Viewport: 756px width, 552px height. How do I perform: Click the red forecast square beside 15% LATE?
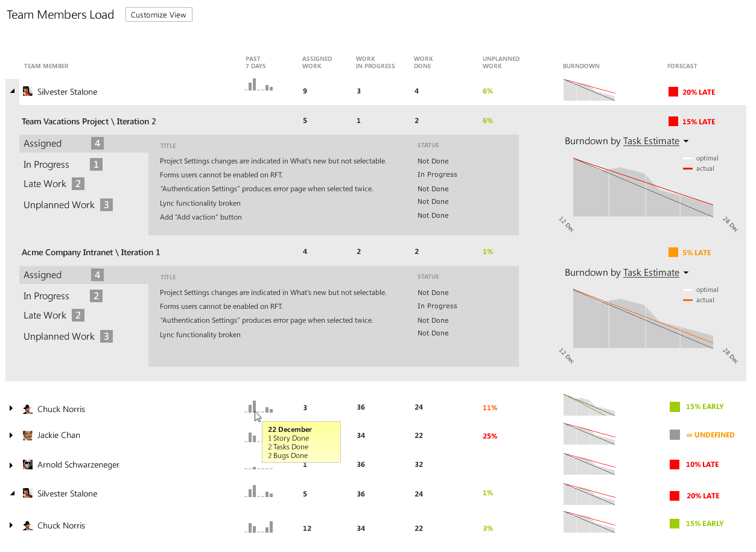point(673,121)
